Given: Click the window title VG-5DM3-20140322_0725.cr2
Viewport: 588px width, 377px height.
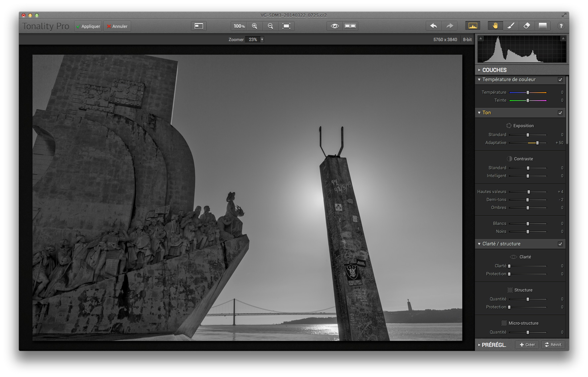Looking at the screenshot, I should [x=294, y=15].
